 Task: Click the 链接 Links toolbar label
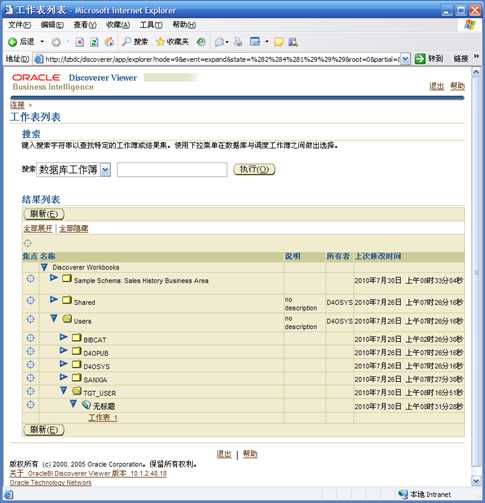pyautogui.click(x=461, y=59)
